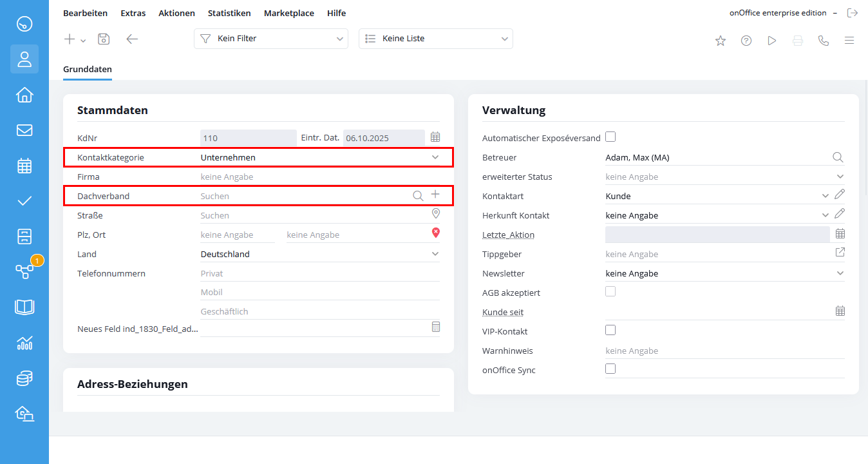Tick the VIP-Kontakt checkbox
The width and height of the screenshot is (868, 464).
click(610, 330)
